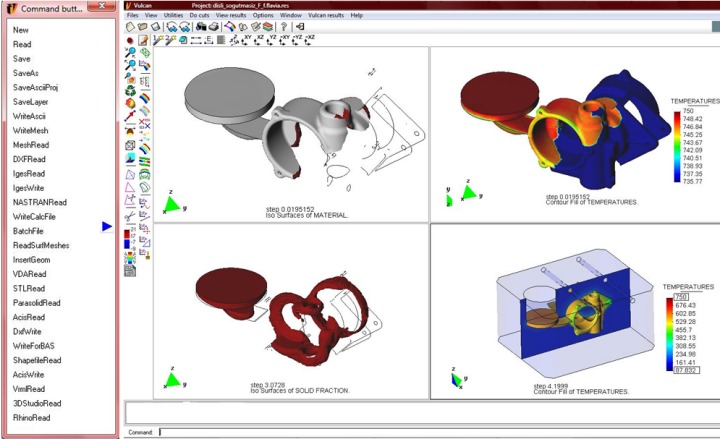
Task: Click the red record dot icon
Action: pos(130,40)
